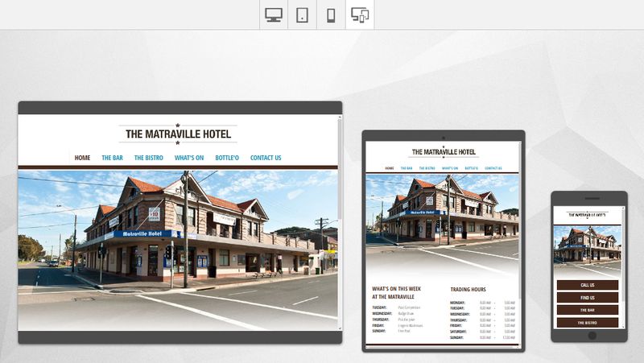The height and width of the screenshot is (363, 644).
Task: Click the hotel logo in phone preview
Action: (588, 215)
